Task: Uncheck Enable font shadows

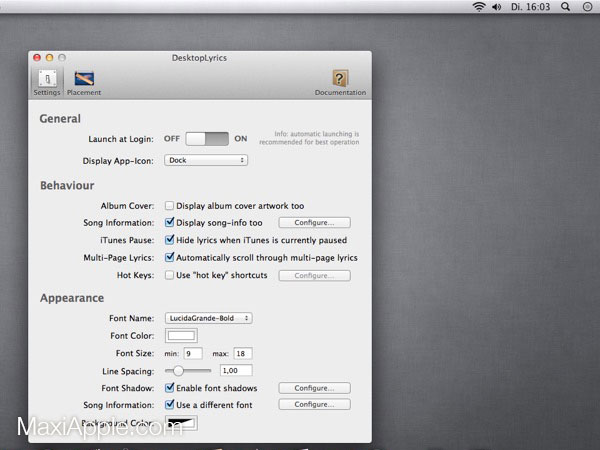Action: click(169, 388)
